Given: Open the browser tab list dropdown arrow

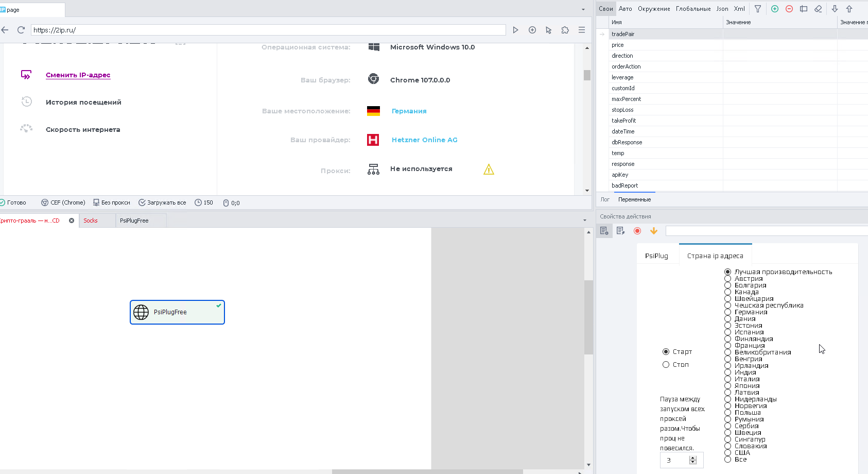Looking at the screenshot, I should point(583,9).
